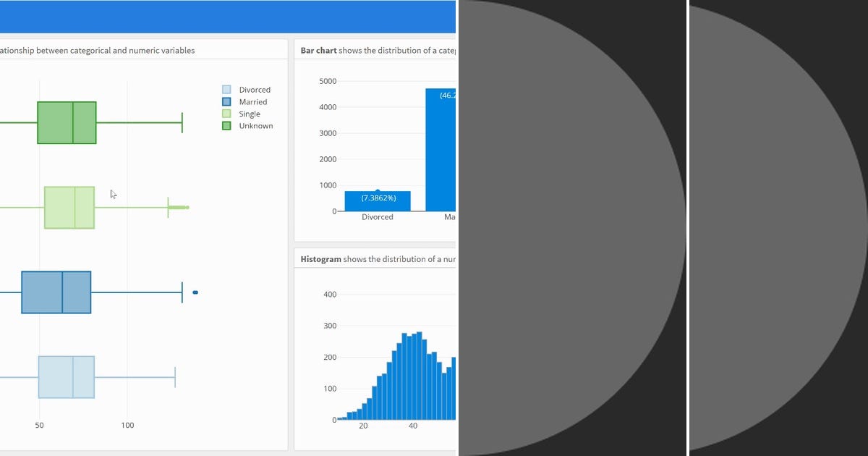Select the green Unknown box plot
Screen dimensions: 868x456
tap(67, 122)
